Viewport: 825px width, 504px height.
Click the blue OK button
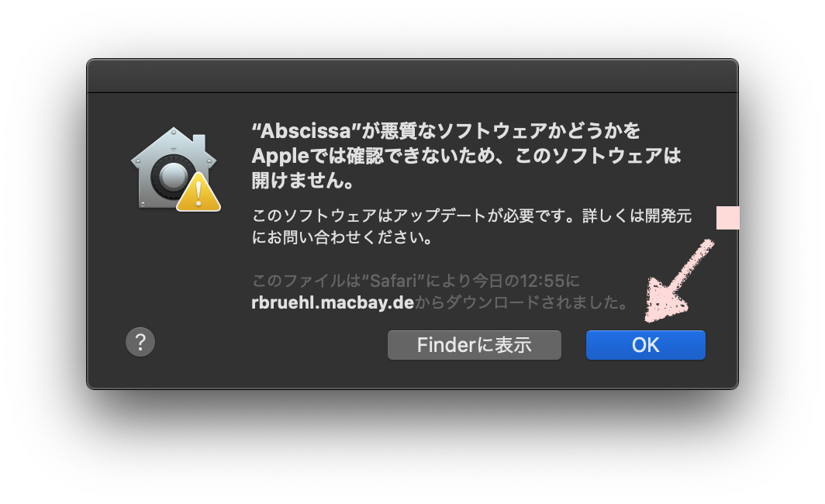pos(646,345)
